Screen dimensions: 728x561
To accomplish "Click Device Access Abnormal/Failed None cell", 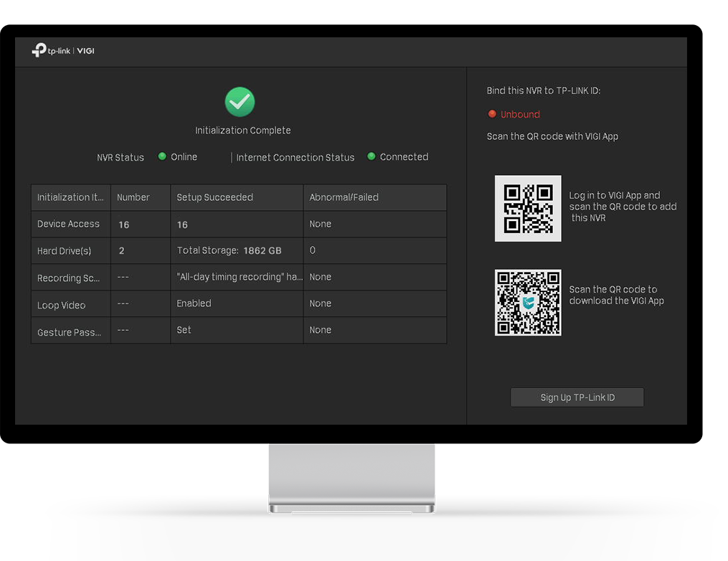I will (x=375, y=225).
